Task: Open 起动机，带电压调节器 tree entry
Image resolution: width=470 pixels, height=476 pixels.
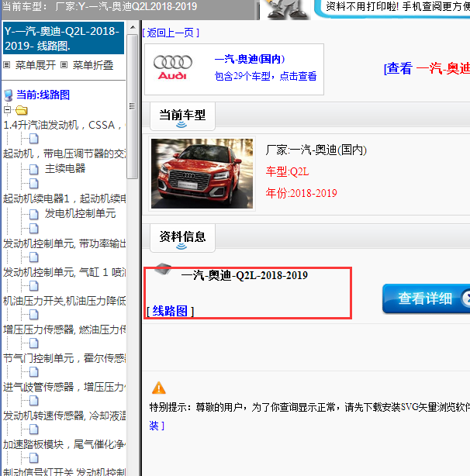Action: 64,153
